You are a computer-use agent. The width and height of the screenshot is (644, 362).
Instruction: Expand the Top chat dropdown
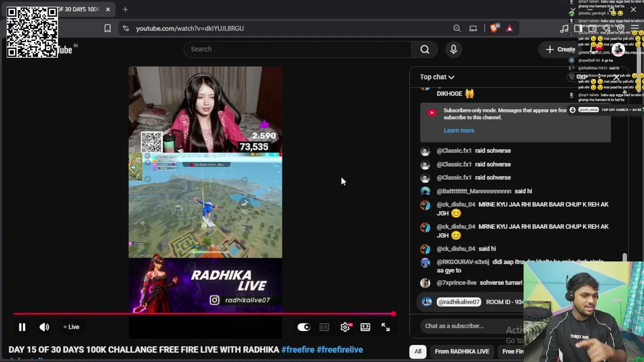437,77
